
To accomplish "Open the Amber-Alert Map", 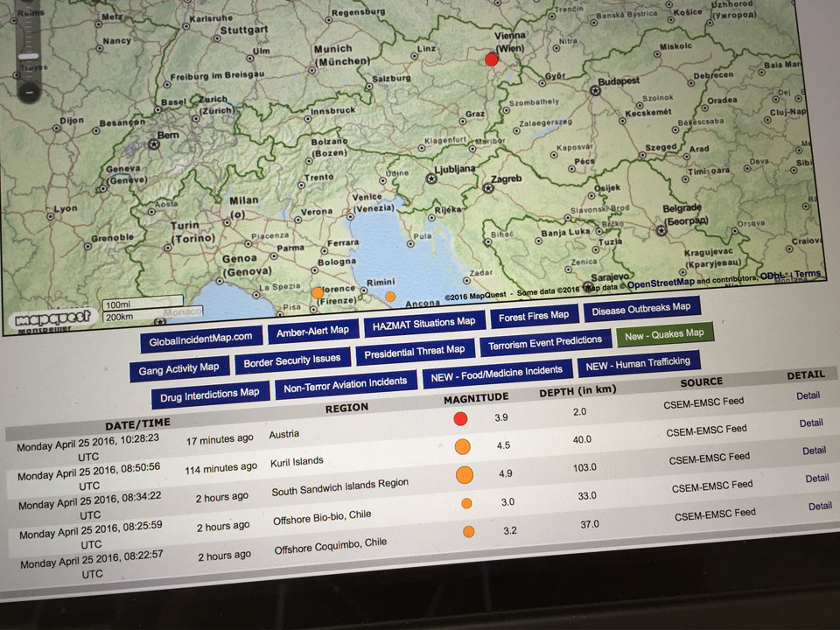I will pos(313,331).
